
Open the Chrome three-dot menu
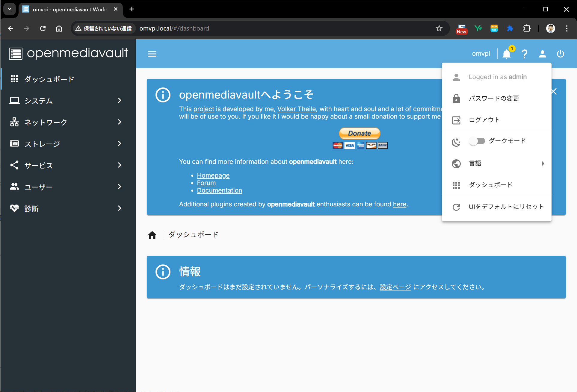pos(567,28)
